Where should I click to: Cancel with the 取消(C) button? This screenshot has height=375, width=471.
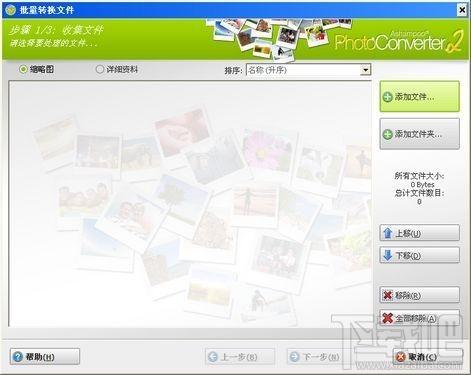point(427,357)
